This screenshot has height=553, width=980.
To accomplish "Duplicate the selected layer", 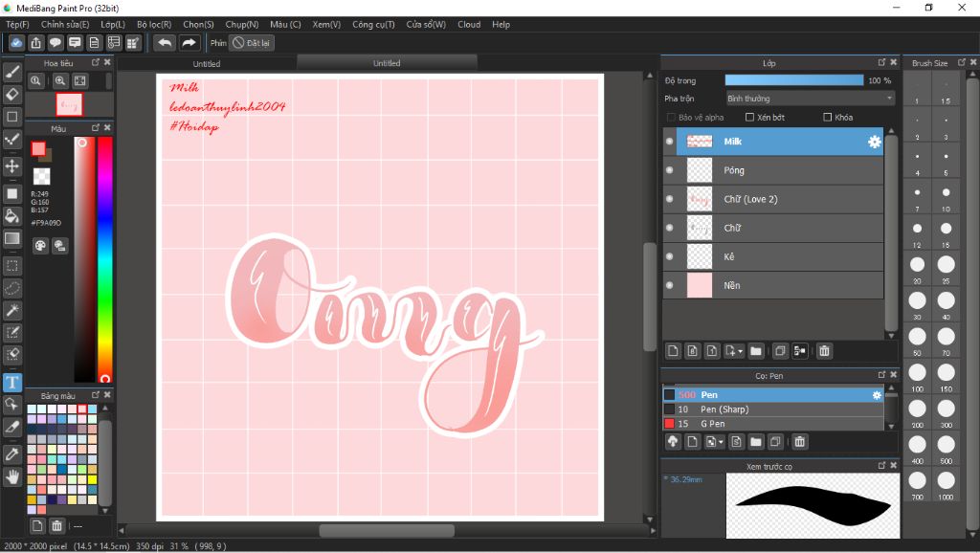I will [x=780, y=351].
